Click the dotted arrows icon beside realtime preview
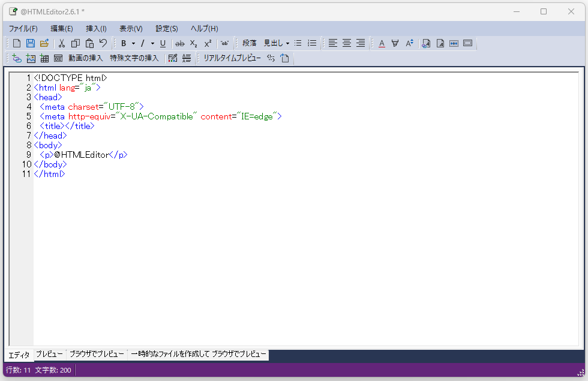Image resolution: width=588 pixels, height=381 pixels. [271, 58]
